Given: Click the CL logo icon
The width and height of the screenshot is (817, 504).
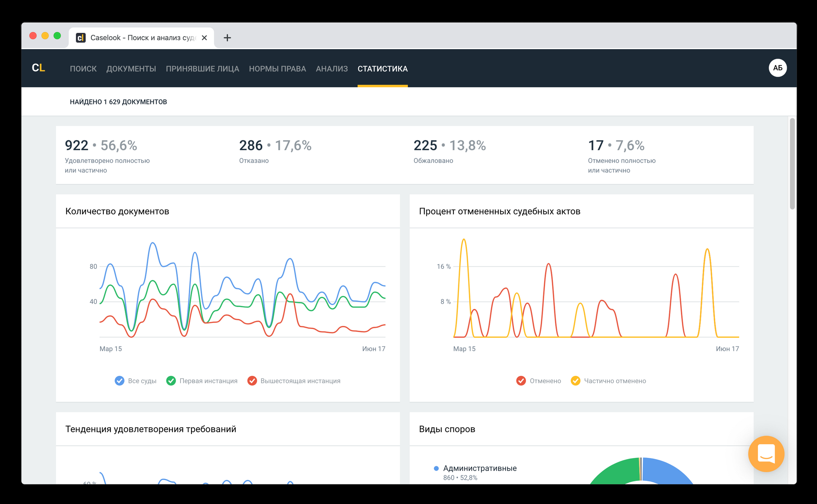Looking at the screenshot, I should (38, 68).
